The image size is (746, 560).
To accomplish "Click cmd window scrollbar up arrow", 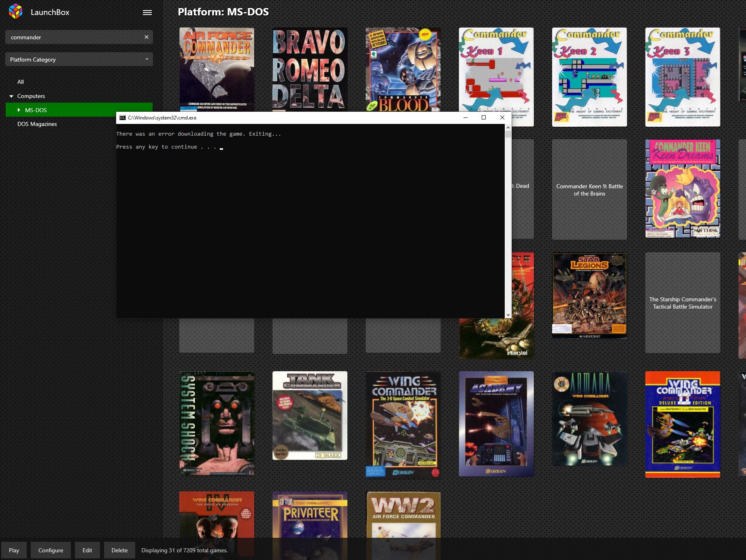I will click(x=508, y=127).
